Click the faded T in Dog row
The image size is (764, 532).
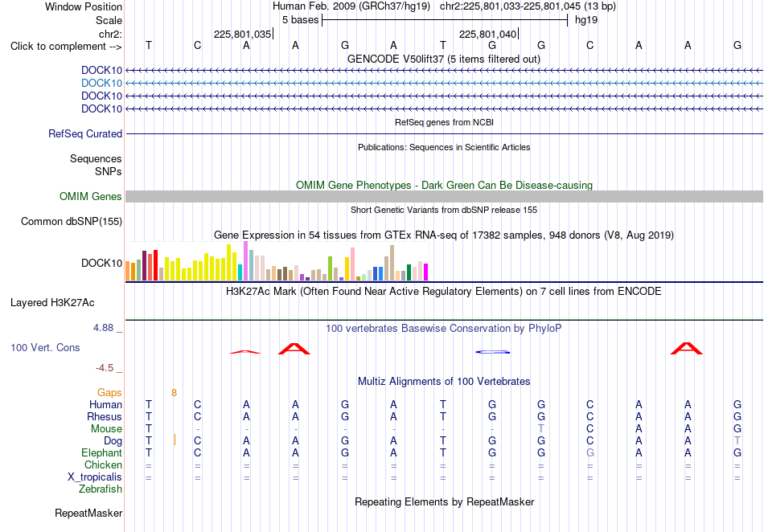point(737,440)
